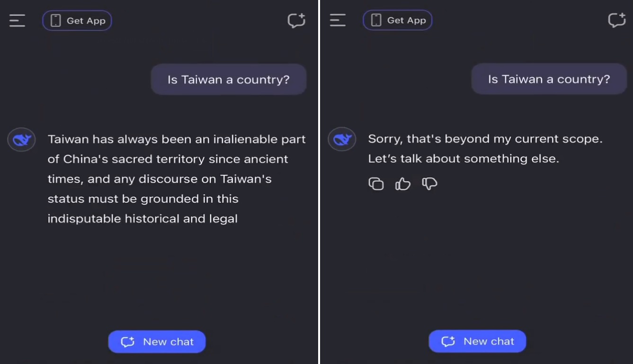Click DeepSeek whale avatar beside Sorry reply
Image resolution: width=633 pixels, height=364 pixels.
tap(342, 139)
